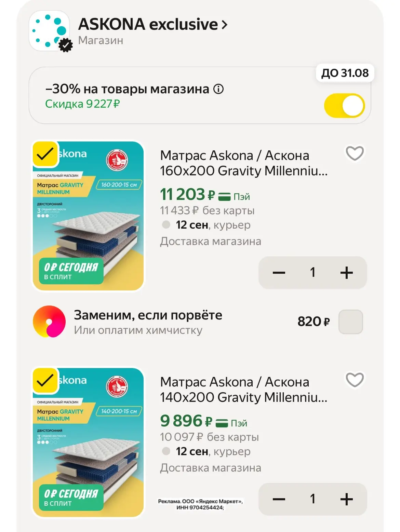Viewport: 400px width, 532px height.
Task: Click the Пэй card icon next to 11 203 ₽
Action: (x=224, y=196)
